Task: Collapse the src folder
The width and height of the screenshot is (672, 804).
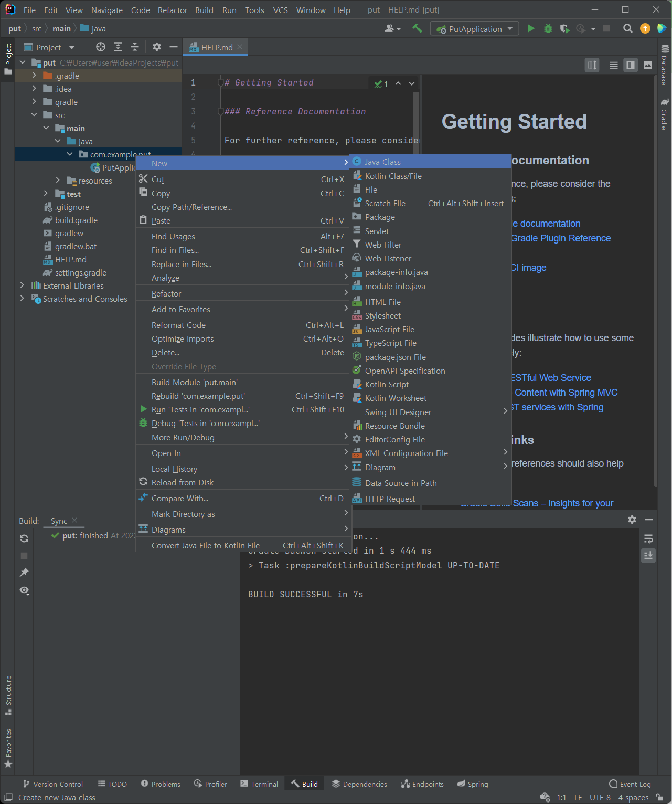Action: tap(34, 115)
